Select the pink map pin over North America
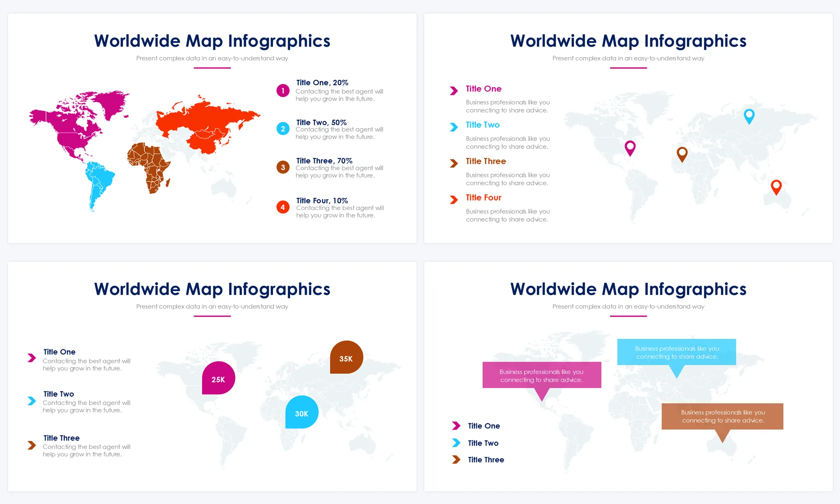 click(x=630, y=147)
